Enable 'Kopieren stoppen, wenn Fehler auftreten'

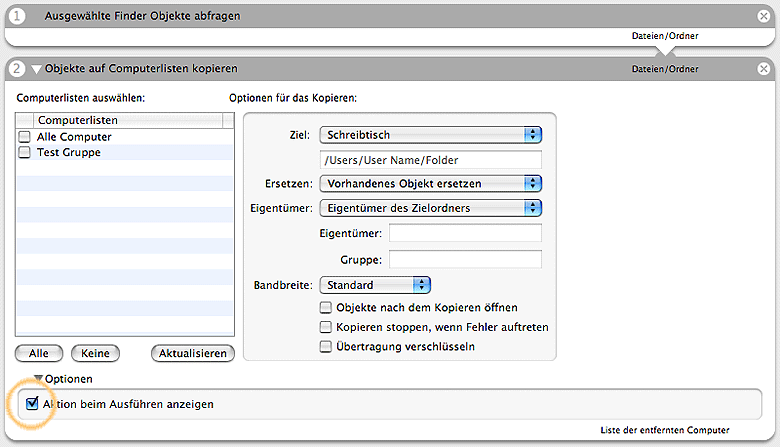pos(325,327)
